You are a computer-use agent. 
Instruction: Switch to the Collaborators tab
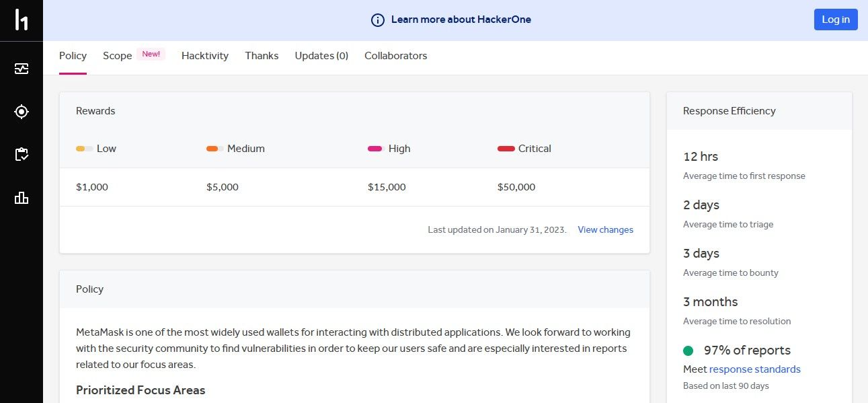[395, 56]
